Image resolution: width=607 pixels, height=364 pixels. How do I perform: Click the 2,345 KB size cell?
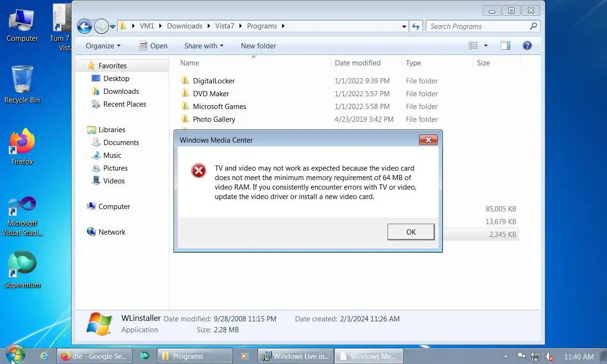click(502, 235)
